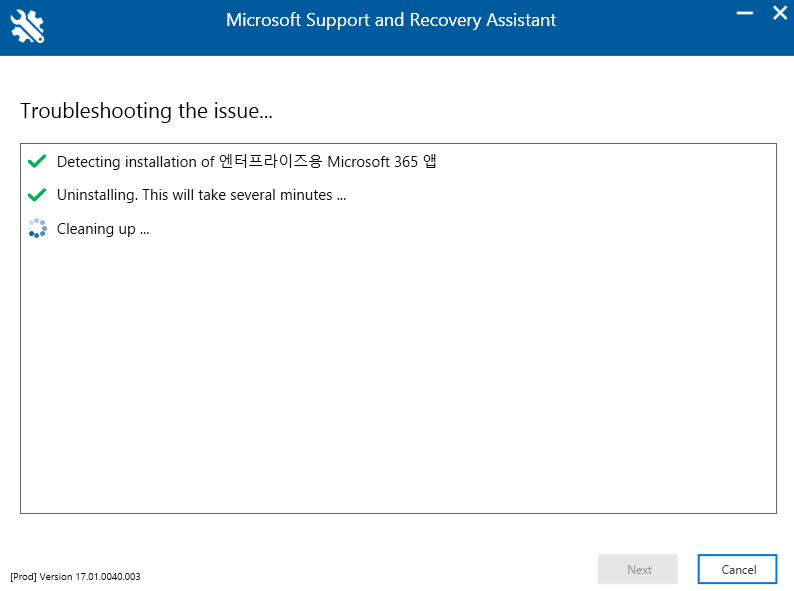Close the Support and Recovery Assistant window
This screenshot has height=591, width=794.
coord(780,13)
